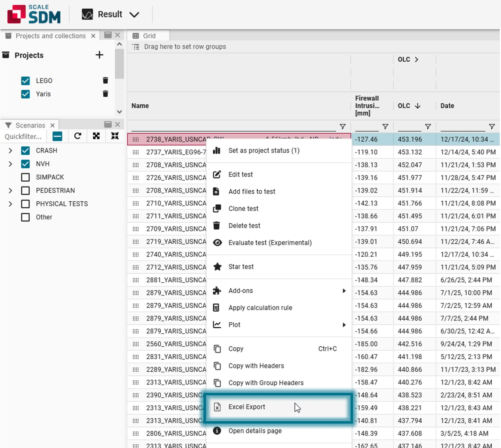Open the Result view dropdown

[135, 14]
